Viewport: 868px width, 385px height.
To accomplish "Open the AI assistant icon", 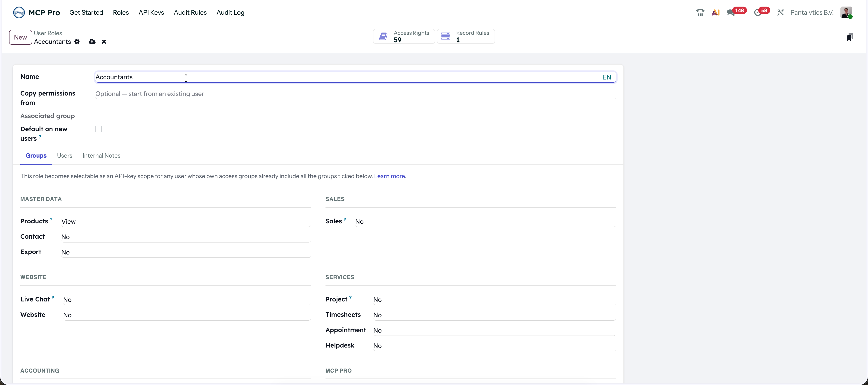I will pyautogui.click(x=716, y=12).
